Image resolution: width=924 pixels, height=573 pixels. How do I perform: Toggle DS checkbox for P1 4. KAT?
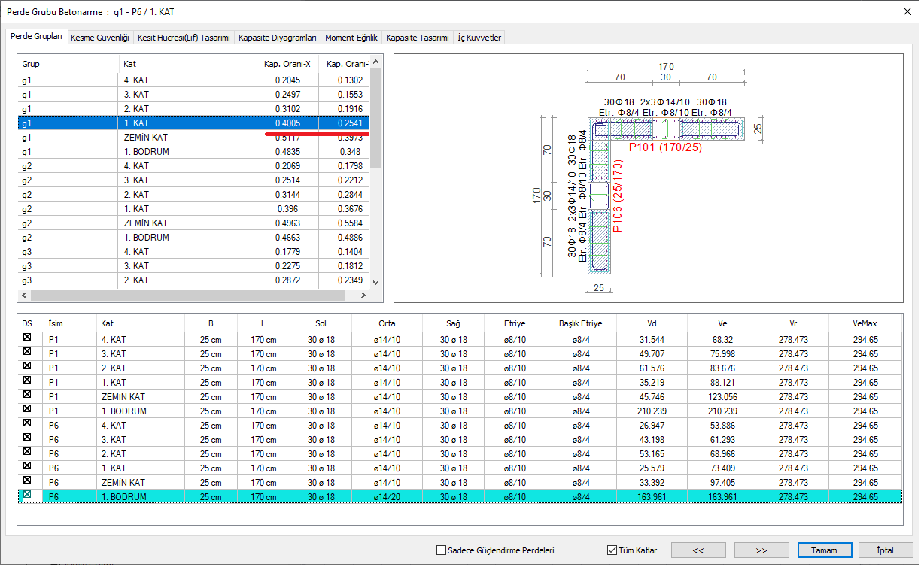(27, 339)
